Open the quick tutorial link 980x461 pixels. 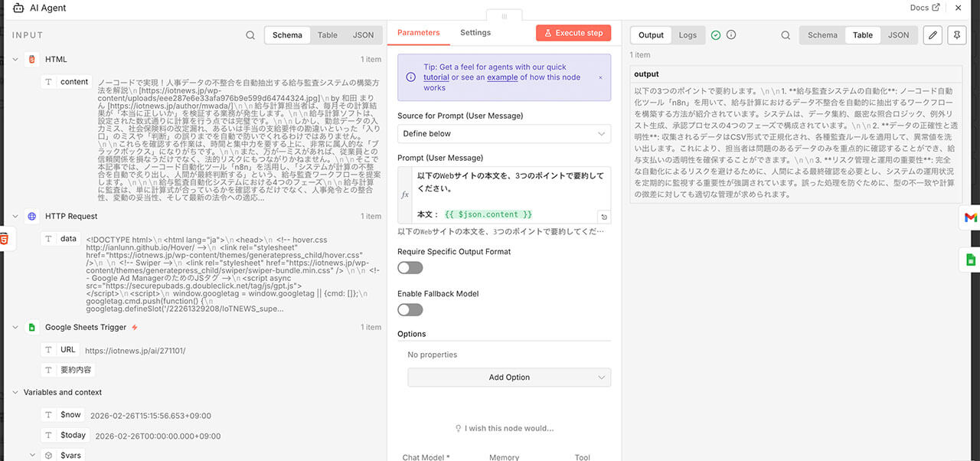point(436,77)
